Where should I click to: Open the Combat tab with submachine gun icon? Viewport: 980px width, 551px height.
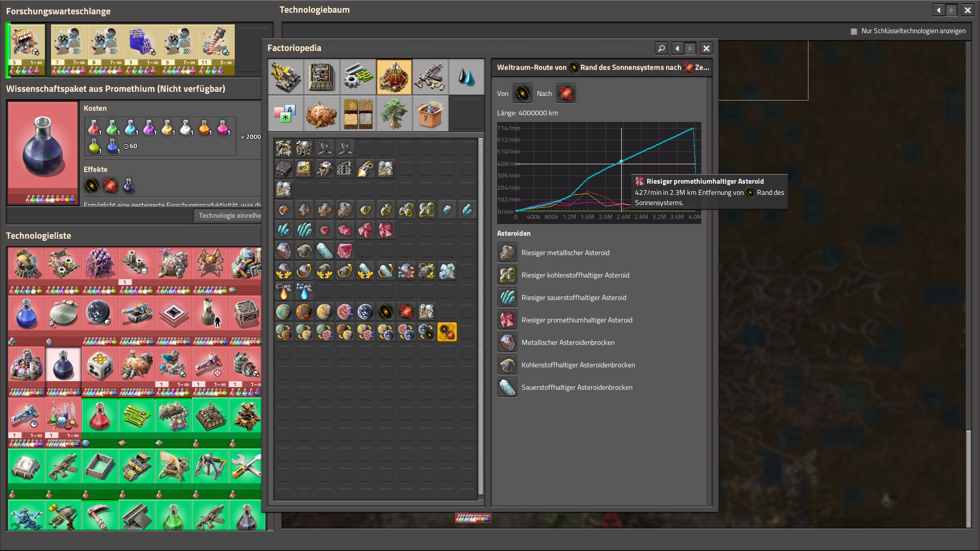tap(430, 77)
